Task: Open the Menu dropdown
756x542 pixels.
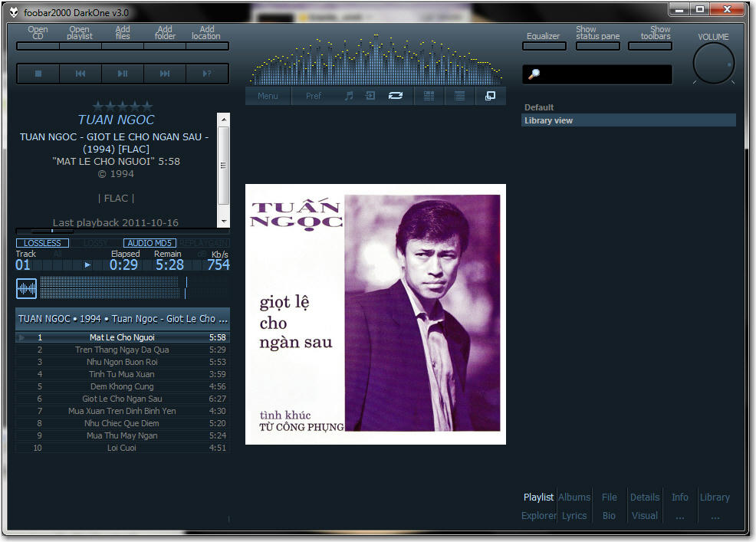Action: pyautogui.click(x=268, y=96)
